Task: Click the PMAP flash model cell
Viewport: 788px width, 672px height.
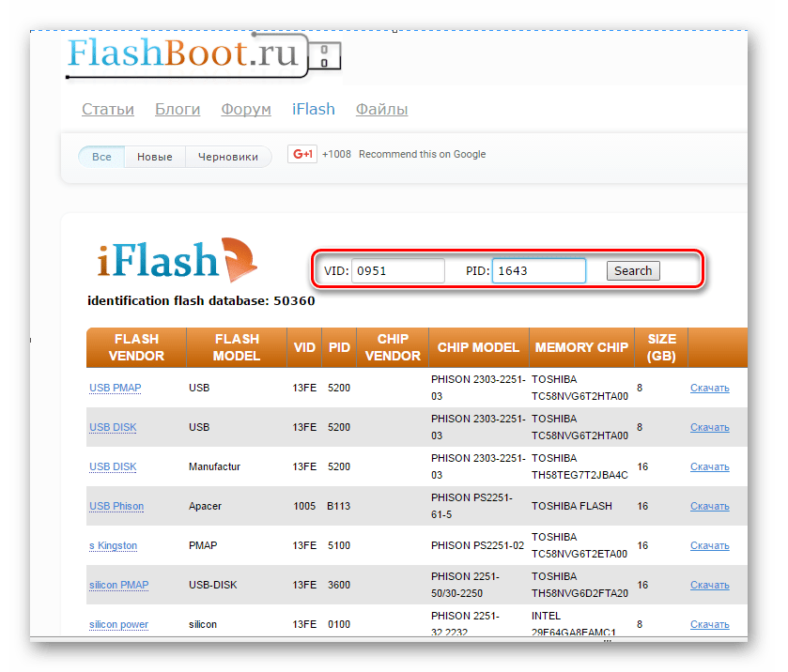Action: (x=203, y=545)
